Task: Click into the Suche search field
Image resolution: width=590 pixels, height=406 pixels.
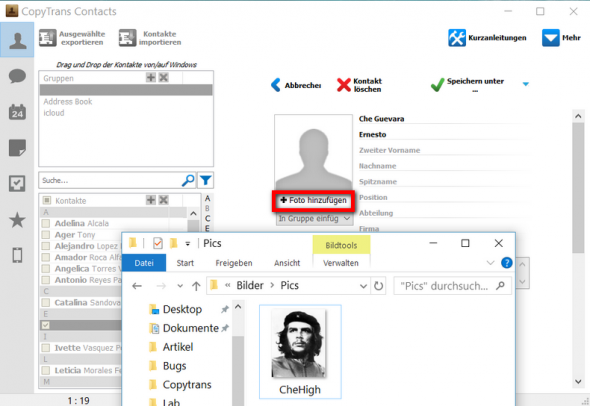Action: (x=110, y=180)
